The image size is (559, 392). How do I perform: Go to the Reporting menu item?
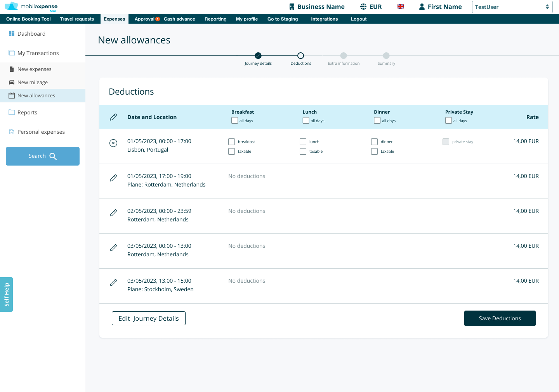pyautogui.click(x=215, y=19)
